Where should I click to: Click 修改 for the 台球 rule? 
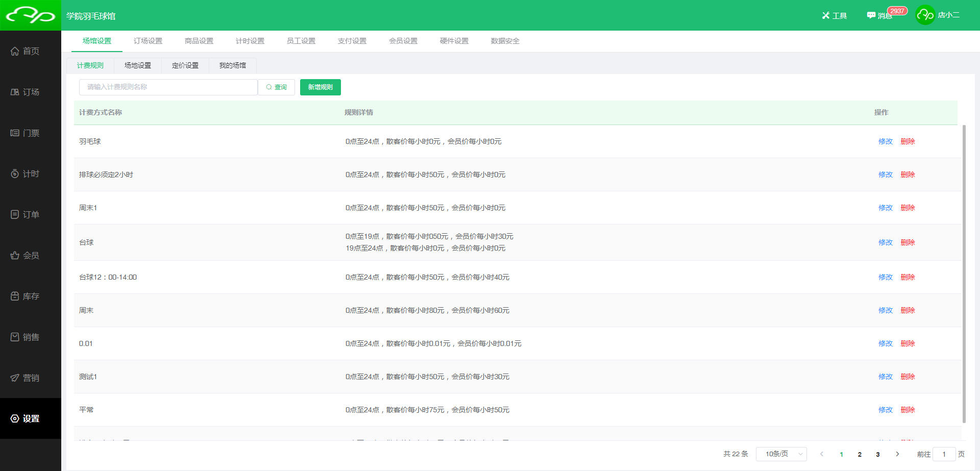(885, 242)
